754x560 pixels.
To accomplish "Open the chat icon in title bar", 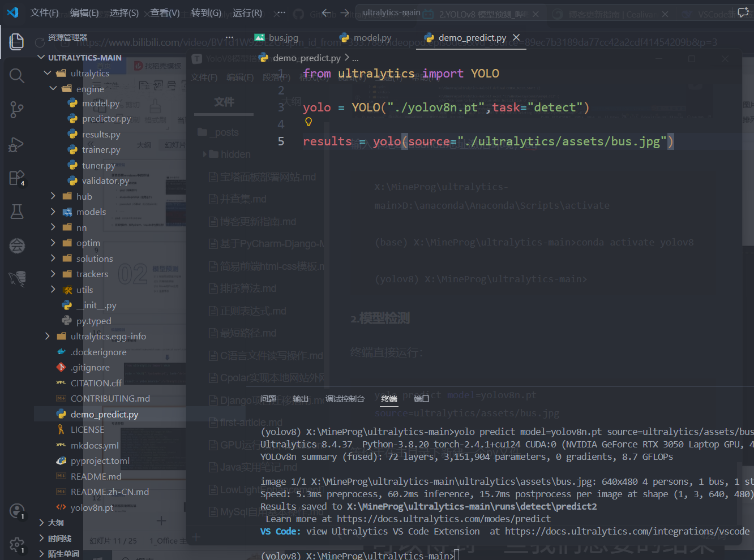I will [743, 12].
